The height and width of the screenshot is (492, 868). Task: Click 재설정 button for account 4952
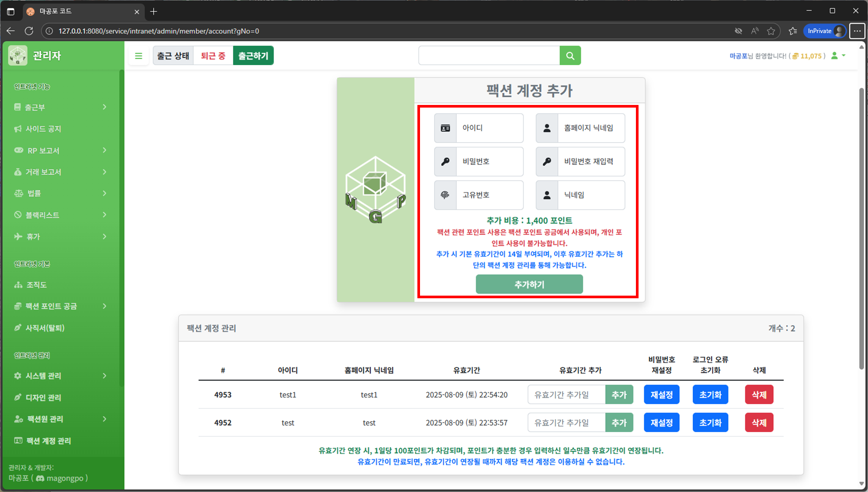coord(662,423)
